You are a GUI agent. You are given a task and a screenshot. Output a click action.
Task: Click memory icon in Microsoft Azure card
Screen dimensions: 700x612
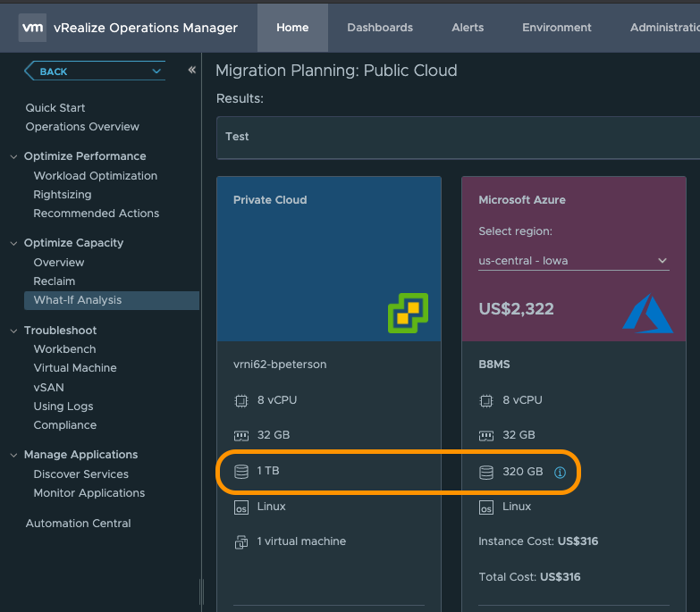[x=486, y=436]
